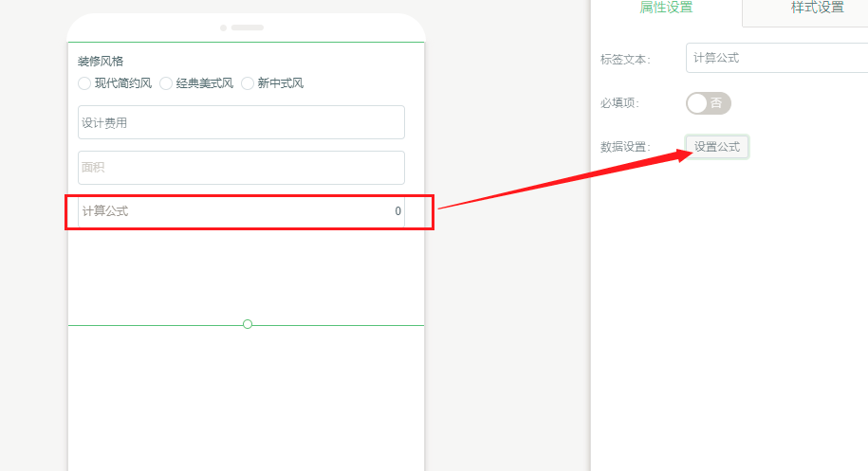The height and width of the screenshot is (471, 868).
Task: Click the 必填项 property label
Action: point(619,103)
